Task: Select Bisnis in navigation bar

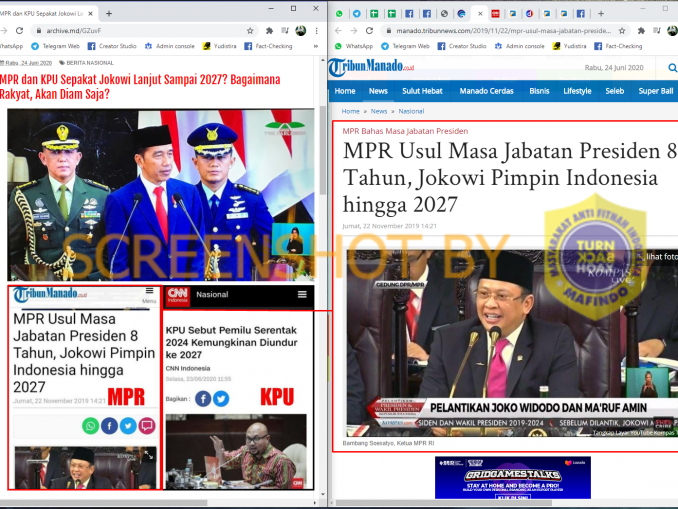Action: pos(539,91)
